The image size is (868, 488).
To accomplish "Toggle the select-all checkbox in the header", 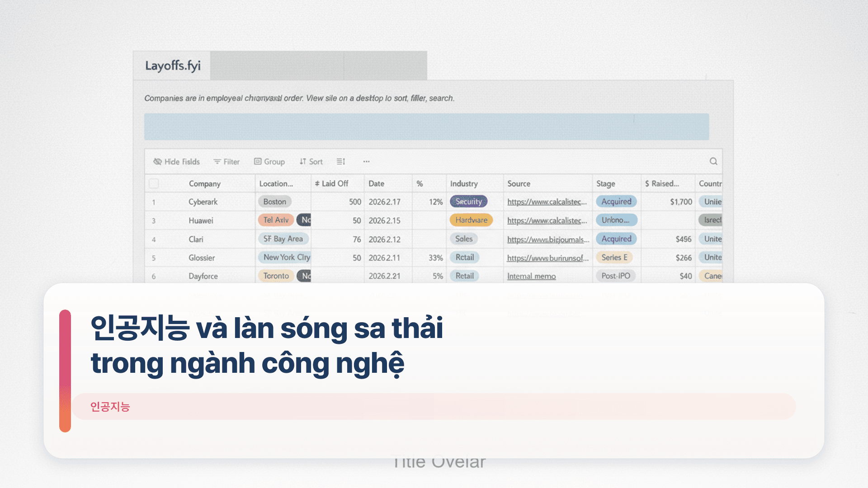I will 154,183.
